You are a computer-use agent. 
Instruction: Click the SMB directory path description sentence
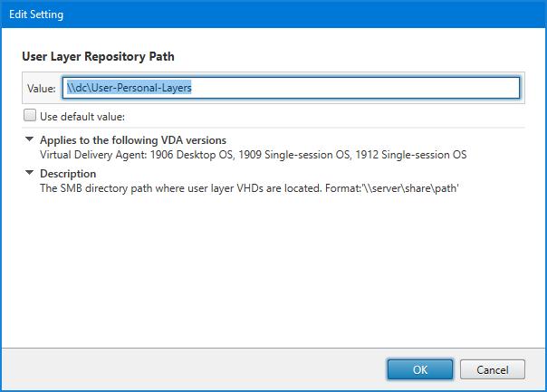181,188
